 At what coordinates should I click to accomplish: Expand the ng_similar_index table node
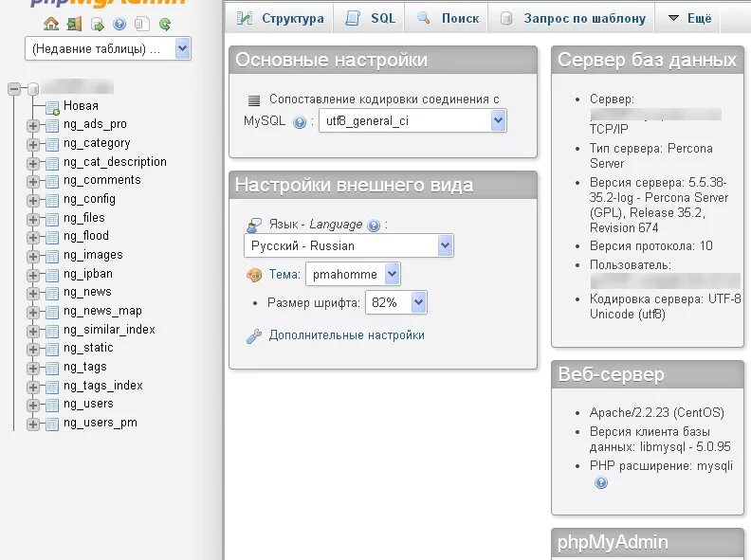33,331
